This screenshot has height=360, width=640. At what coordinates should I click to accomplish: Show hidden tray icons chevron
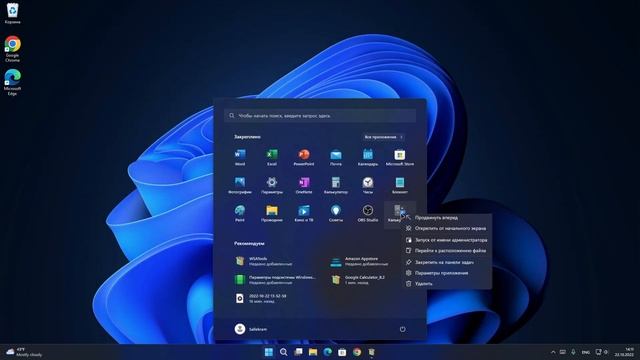[x=553, y=352]
